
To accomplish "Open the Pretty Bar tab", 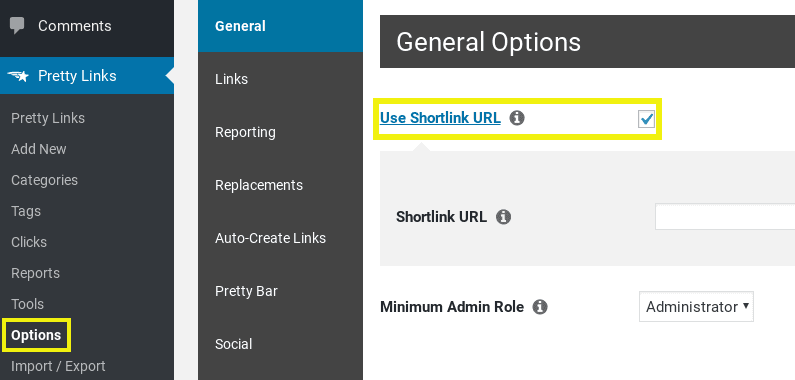I will pyautogui.click(x=280, y=291).
